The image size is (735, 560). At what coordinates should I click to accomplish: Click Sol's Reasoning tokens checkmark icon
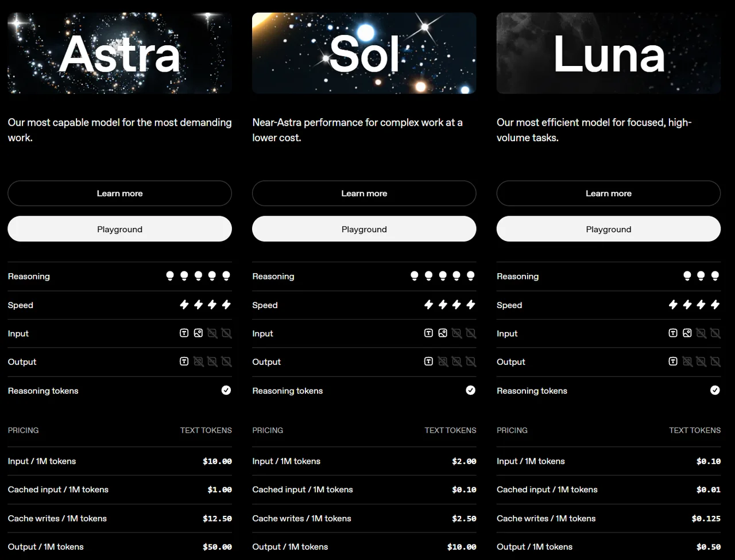tap(471, 390)
